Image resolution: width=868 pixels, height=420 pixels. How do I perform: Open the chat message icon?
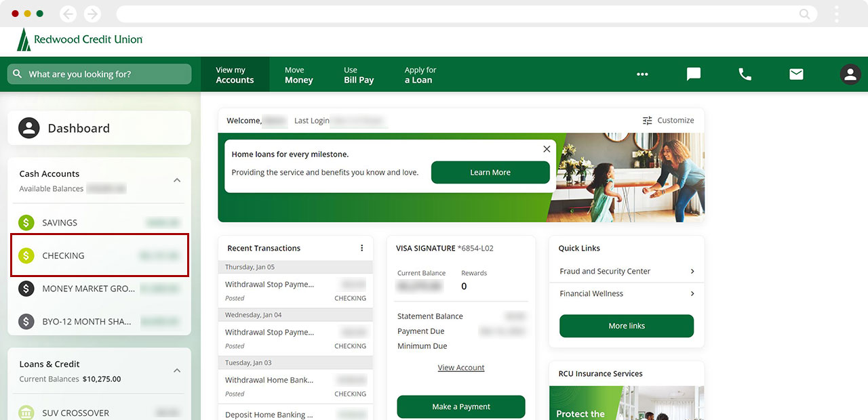[694, 75]
